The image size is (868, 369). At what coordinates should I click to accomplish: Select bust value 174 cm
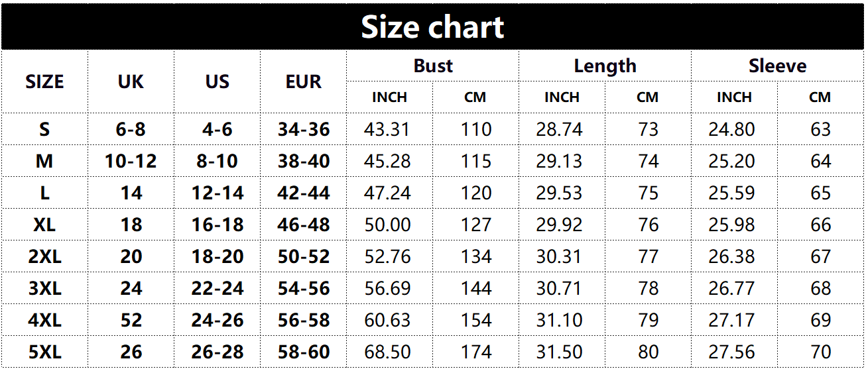(475, 352)
